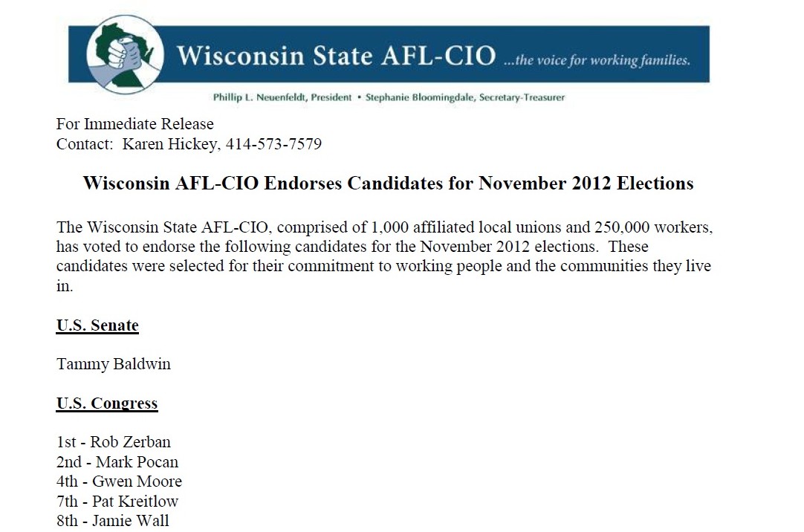Click the For Immediate Release line
This screenshot has width=804, height=532.
click(x=134, y=124)
